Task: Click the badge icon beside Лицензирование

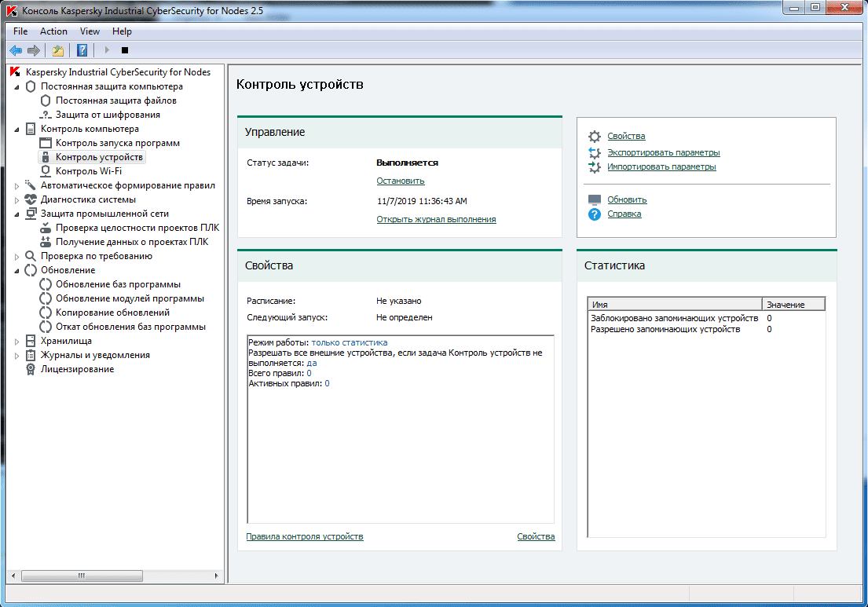Action: pyautogui.click(x=31, y=369)
